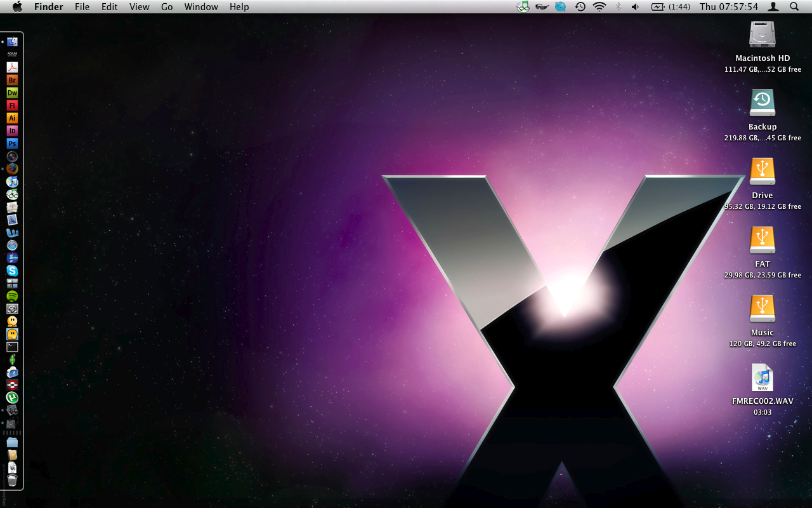Launch Spotify from the dock
The height and width of the screenshot is (508, 812).
pos(12,296)
